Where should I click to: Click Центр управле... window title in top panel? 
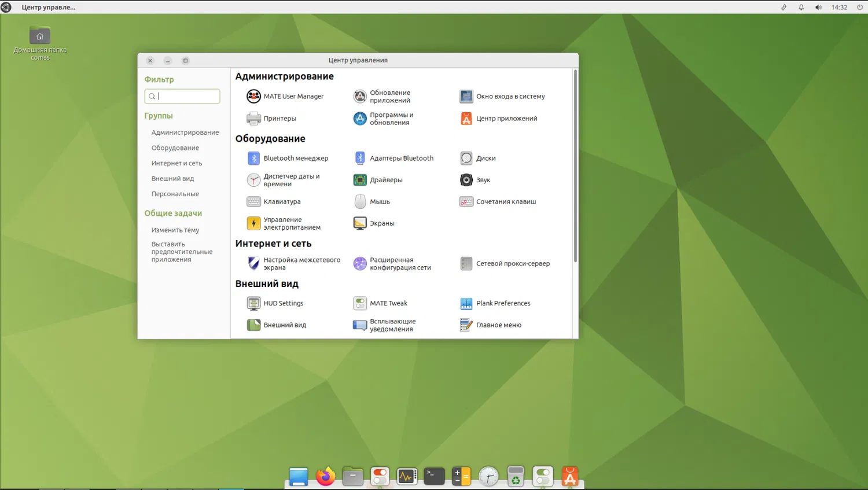pos(49,7)
